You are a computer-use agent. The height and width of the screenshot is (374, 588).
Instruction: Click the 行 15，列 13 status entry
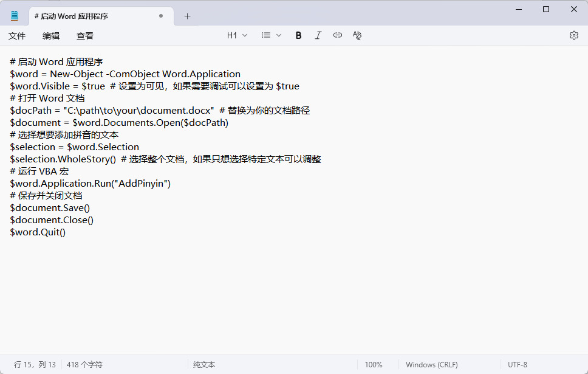tap(35, 365)
